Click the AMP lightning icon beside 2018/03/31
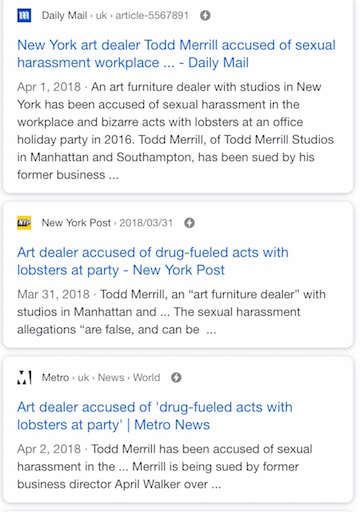The height and width of the screenshot is (512, 360). [189, 223]
